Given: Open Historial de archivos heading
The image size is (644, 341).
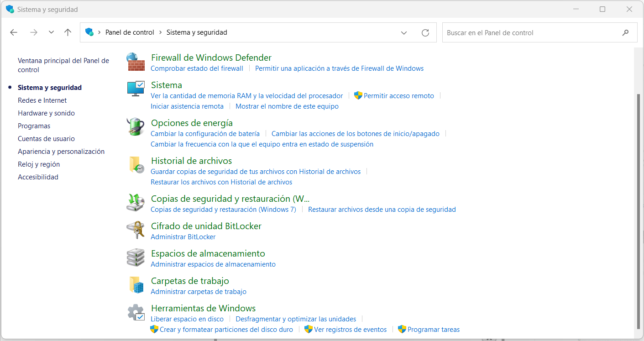Looking at the screenshot, I should (191, 161).
